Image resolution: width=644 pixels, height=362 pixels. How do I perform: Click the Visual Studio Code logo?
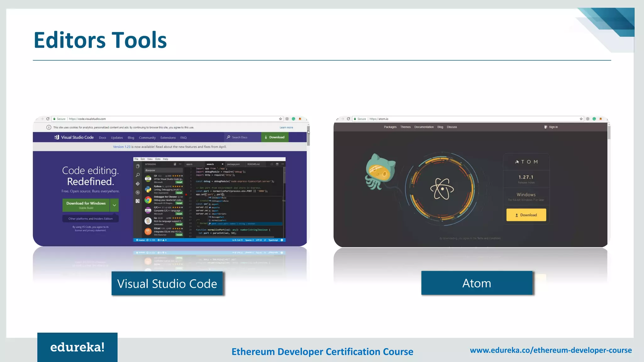(x=74, y=137)
